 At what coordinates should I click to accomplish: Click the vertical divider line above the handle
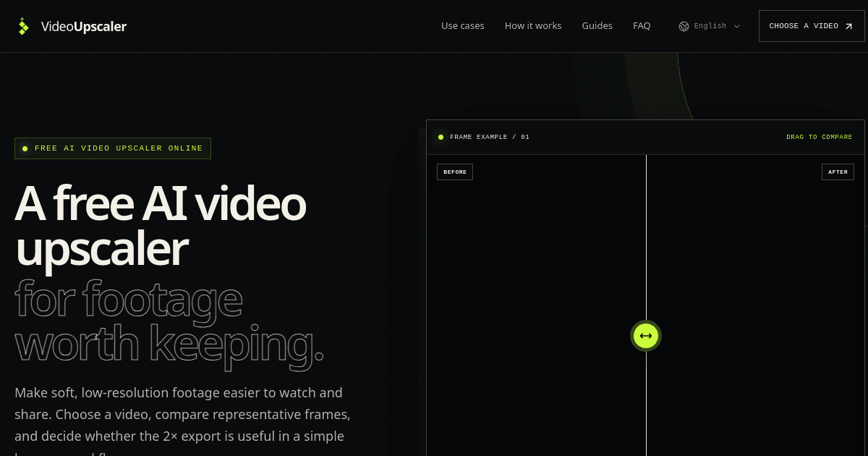tap(646, 237)
